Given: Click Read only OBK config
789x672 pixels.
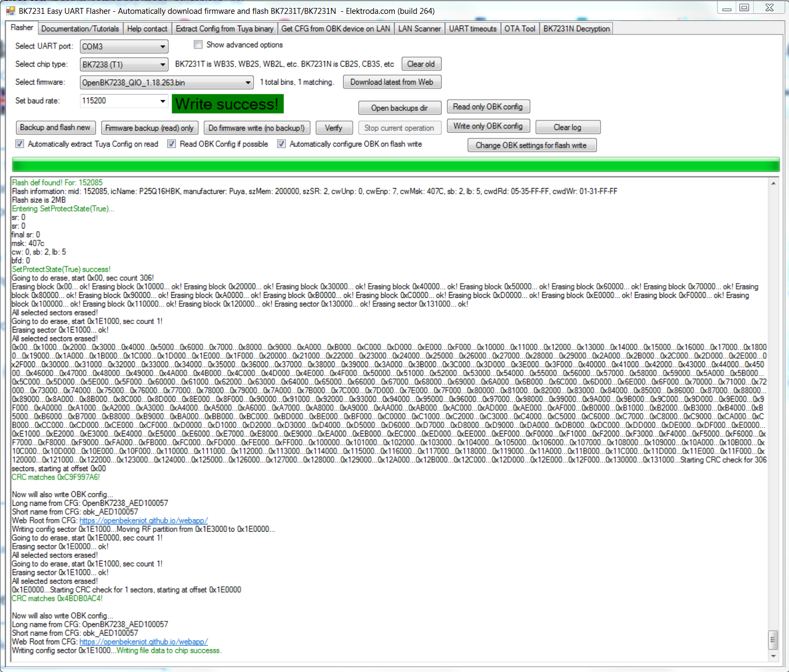Looking at the screenshot, I should click(x=488, y=107).
